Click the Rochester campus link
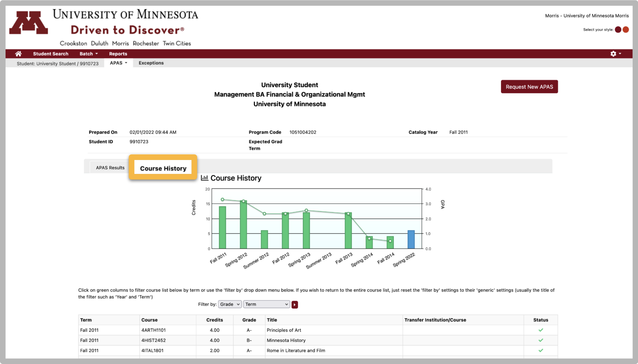This screenshot has height=364, width=638. (146, 43)
